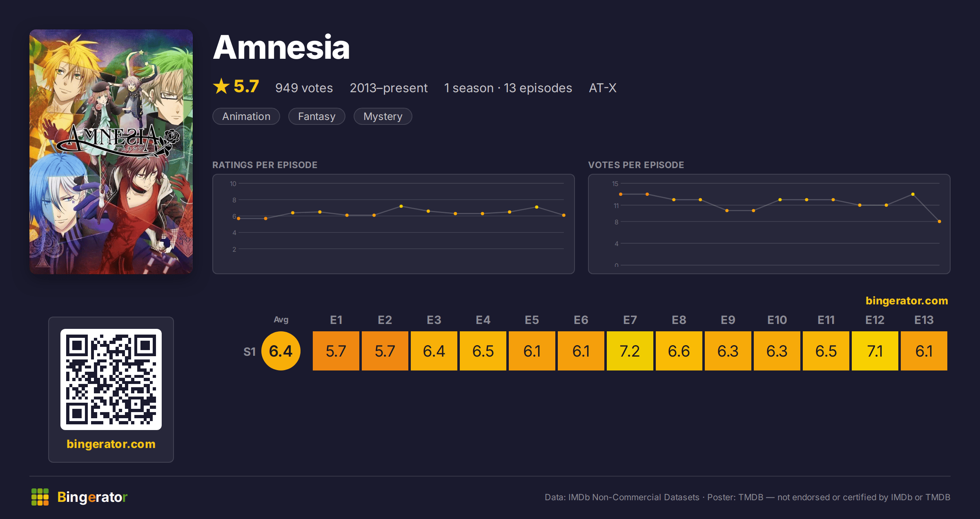Open the Amnesia poster thumbnail
This screenshot has height=519, width=980.
coord(111,151)
